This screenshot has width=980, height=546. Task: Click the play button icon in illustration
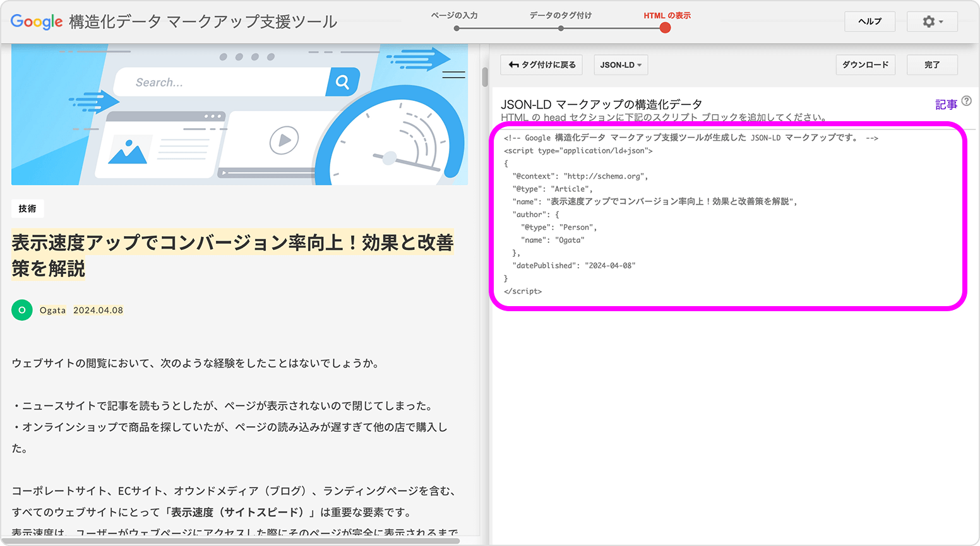point(284,139)
